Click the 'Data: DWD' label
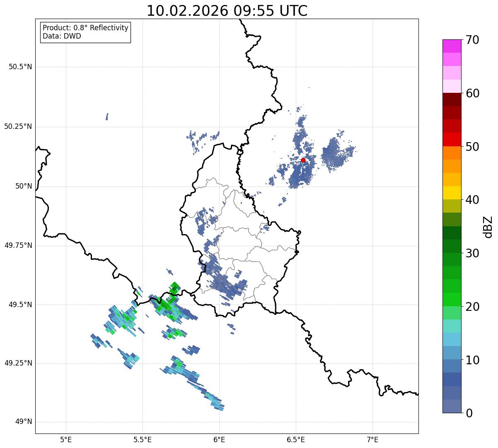498x448 pixels. point(62,36)
